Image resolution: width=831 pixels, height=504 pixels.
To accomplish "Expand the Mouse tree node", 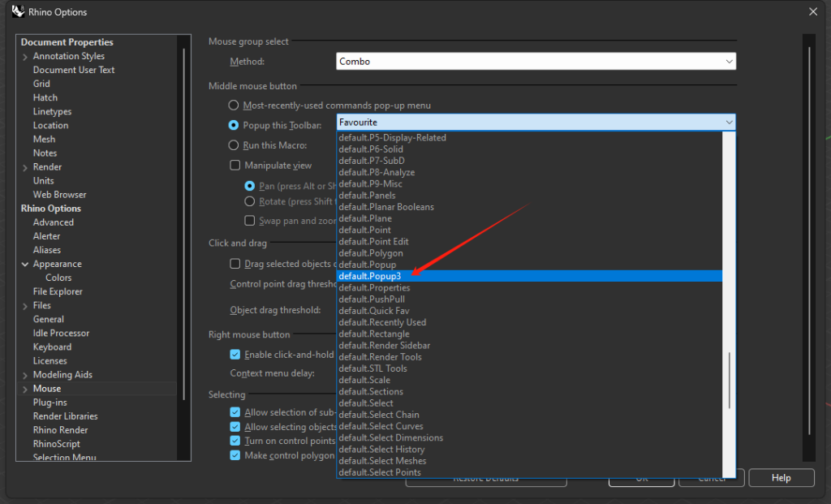I will (25, 389).
